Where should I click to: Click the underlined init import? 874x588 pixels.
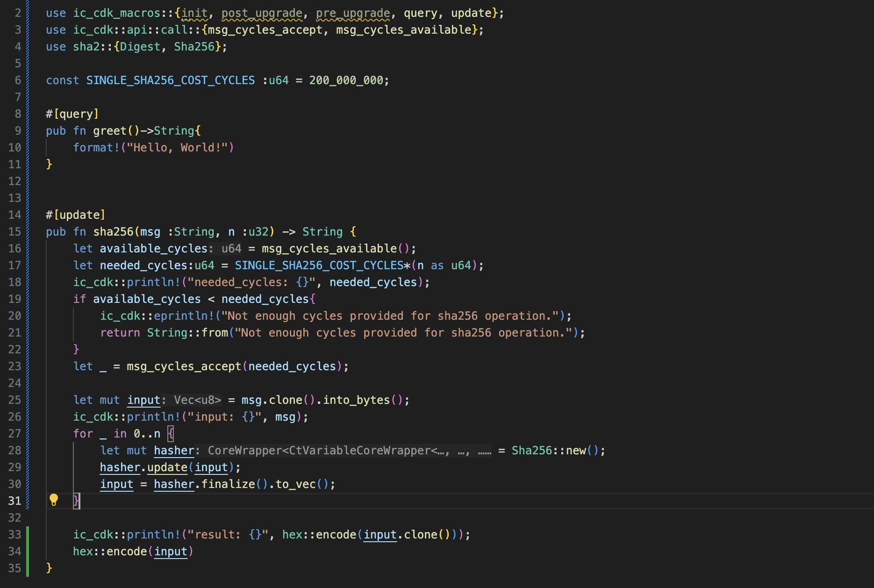194,13
